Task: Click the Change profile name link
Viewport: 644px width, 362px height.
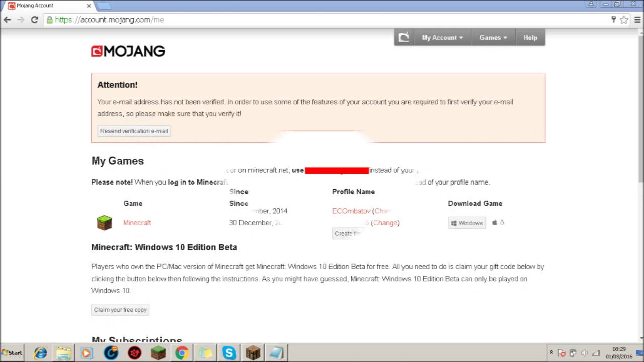Action: click(385, 223)
